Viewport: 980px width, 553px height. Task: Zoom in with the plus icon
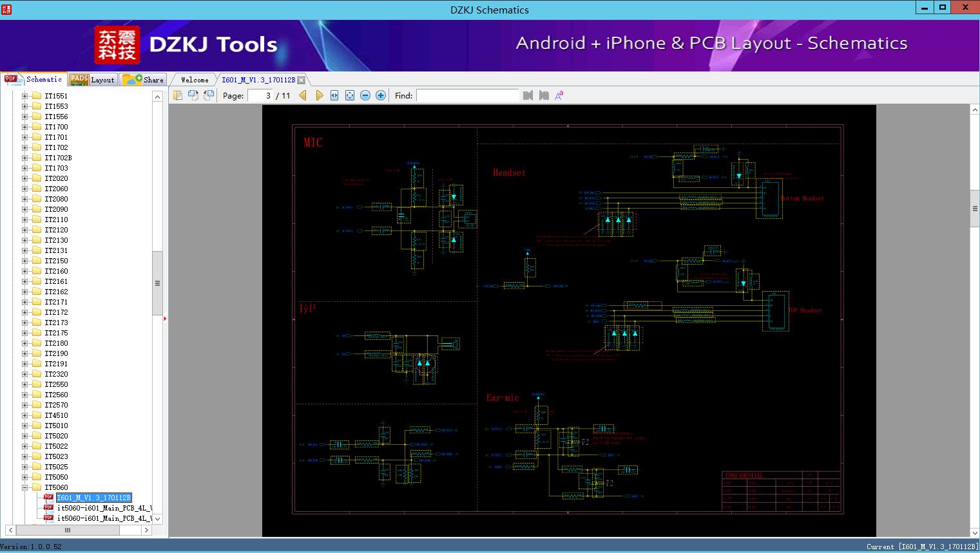click(381, 95)
